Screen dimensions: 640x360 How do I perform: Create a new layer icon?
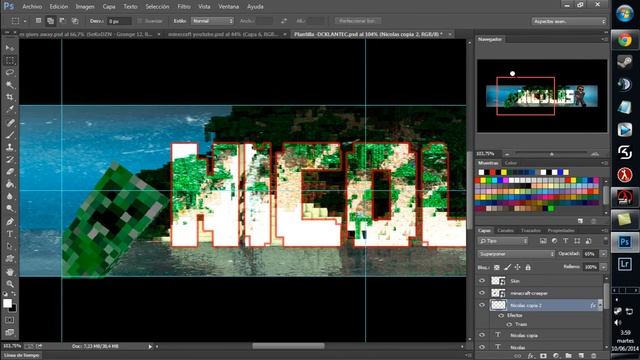[x=581, y=356]
